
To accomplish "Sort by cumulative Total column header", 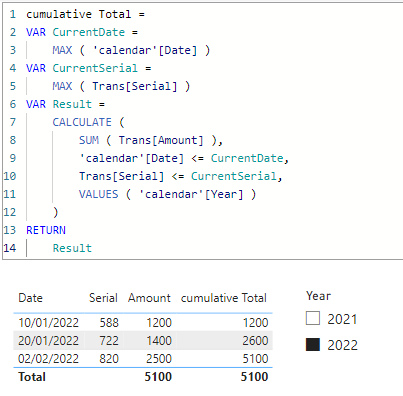I will tap(224, 298).
